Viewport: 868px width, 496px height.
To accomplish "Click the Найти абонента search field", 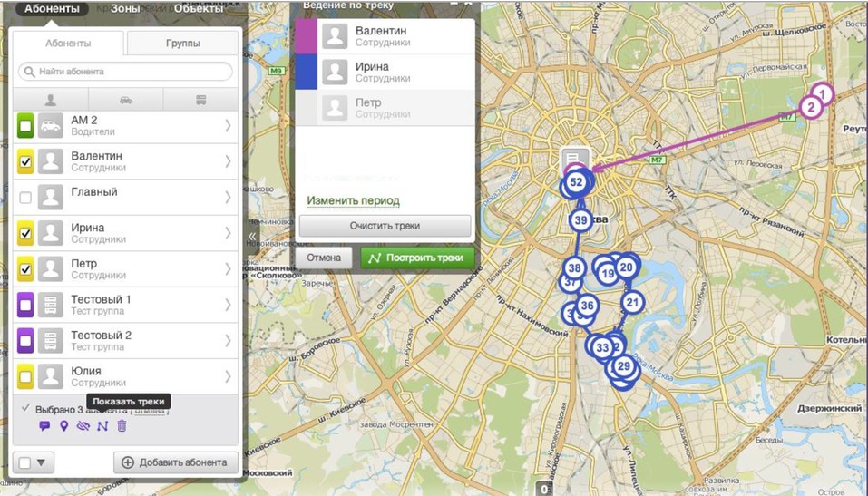I will (127, 72).
